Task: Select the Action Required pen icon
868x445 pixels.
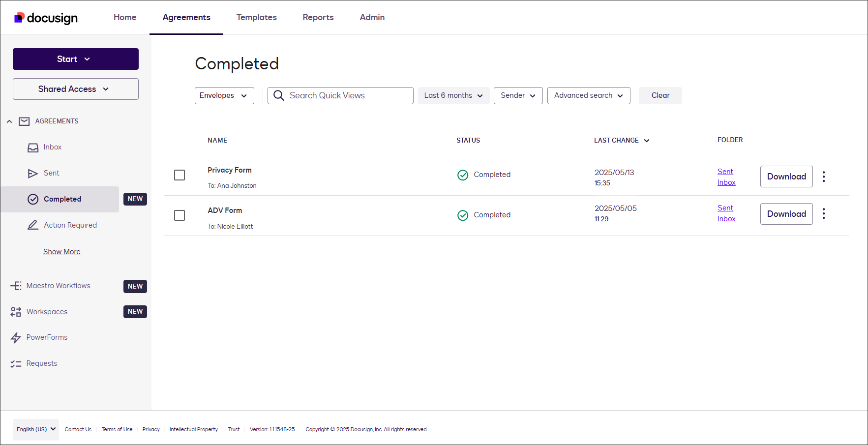Action: [33, 225]
